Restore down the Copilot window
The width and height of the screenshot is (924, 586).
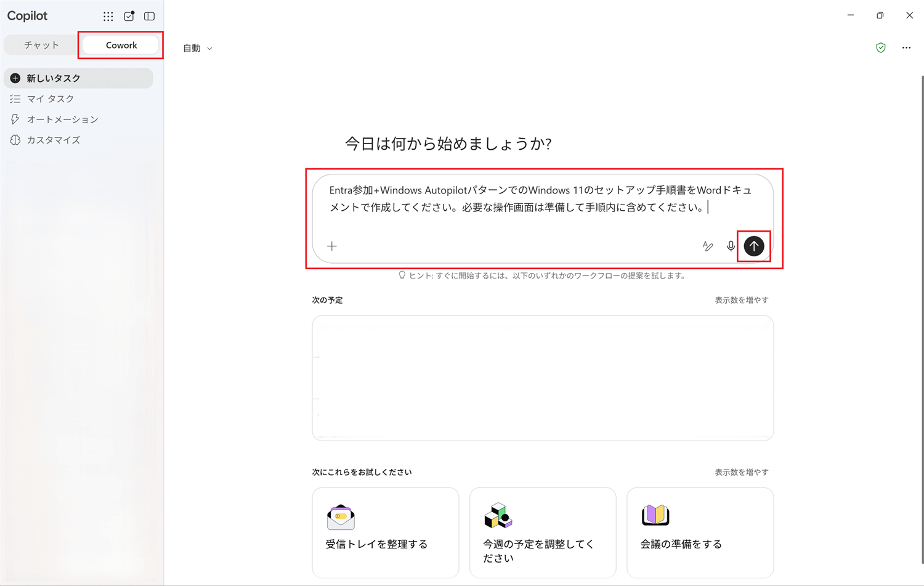click(880, 15)
